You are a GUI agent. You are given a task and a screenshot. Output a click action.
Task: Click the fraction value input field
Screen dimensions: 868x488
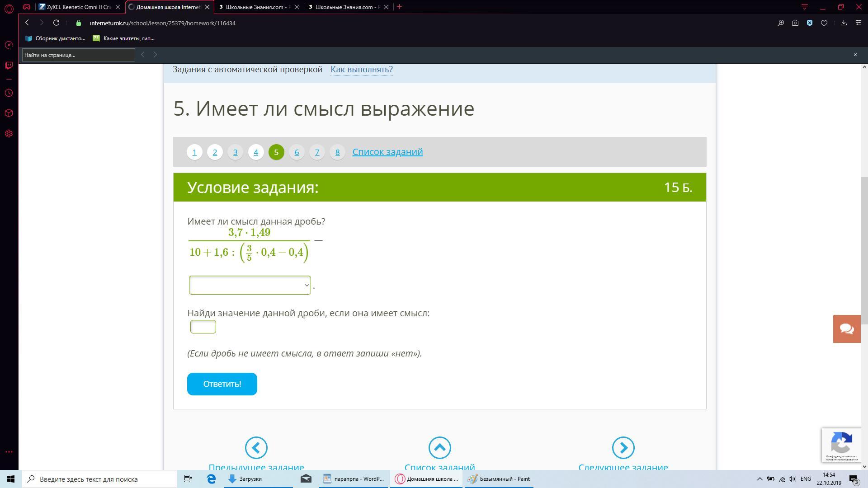[x=203, y=327]
